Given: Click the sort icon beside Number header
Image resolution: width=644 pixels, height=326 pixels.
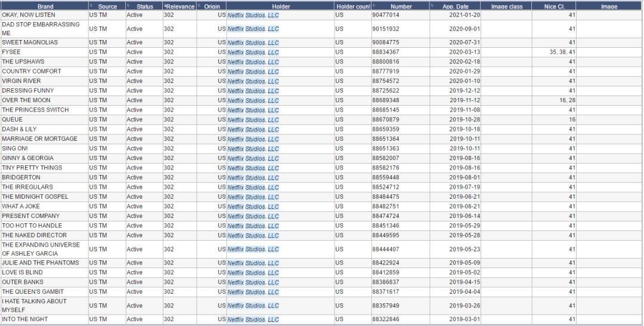Looking at the screenshot, I should pos(374,6).
